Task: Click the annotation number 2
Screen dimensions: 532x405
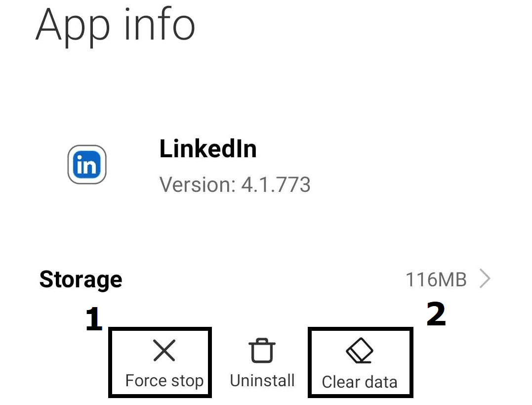Action: point(436,314)
